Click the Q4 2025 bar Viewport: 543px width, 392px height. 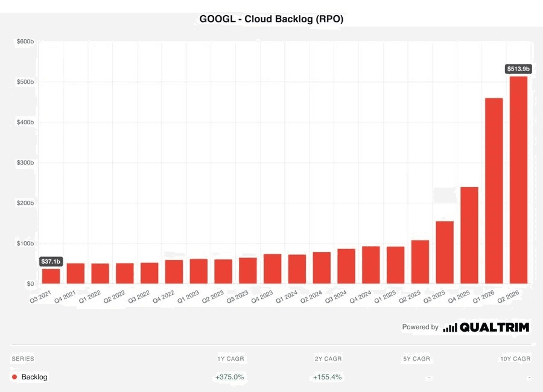pyautogui.click(x=469, y=235)
